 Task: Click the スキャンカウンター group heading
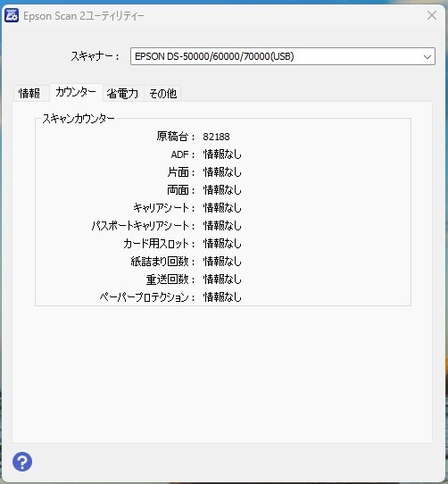pyautogui.click(x=79, y=119)
